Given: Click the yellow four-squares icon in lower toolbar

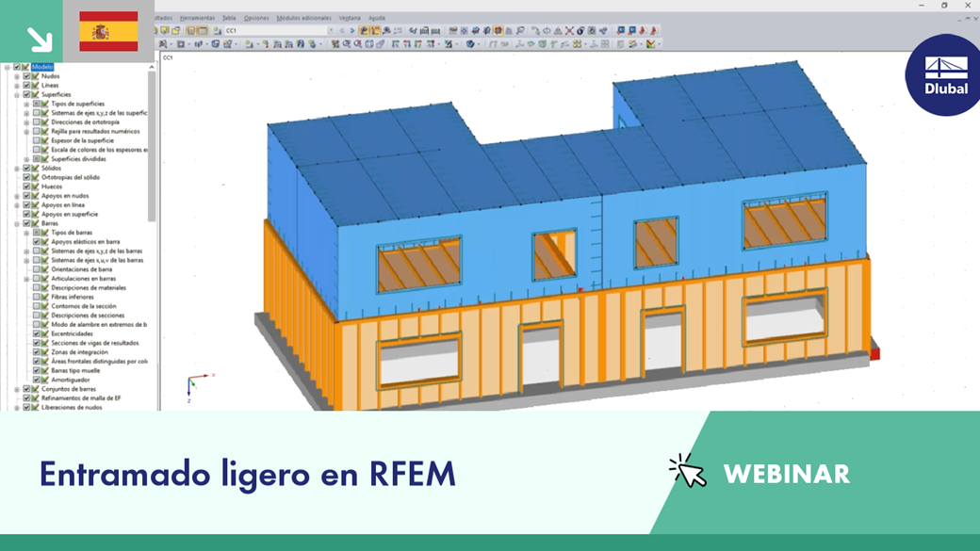Looking at the screenshot, I should pos(577,44).
